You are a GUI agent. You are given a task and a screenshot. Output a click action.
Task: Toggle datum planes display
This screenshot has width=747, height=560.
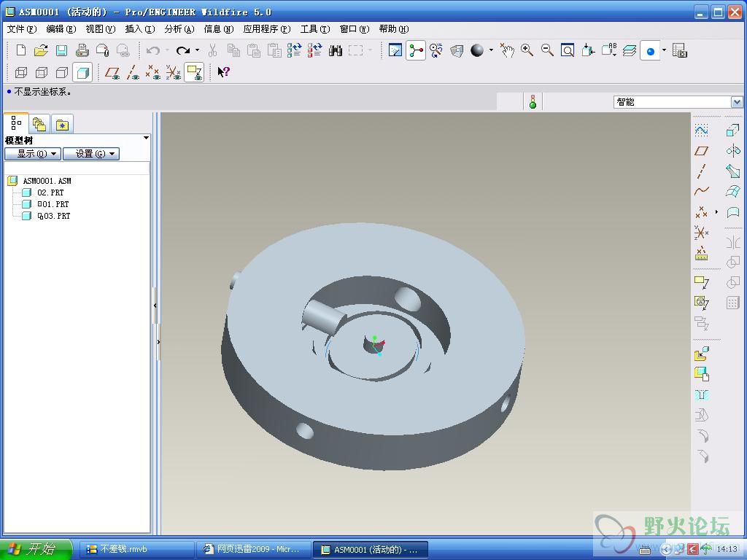tap(112, 72)
